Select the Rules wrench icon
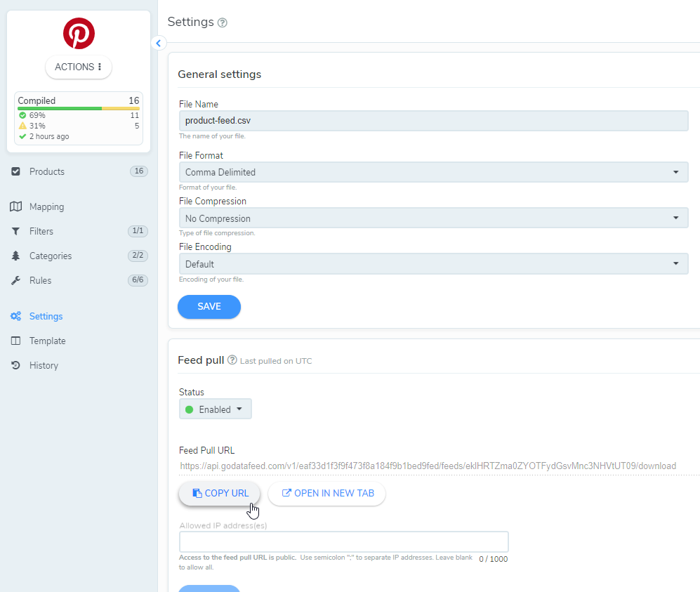The height and width of the screenshot is (592, 700). [17, 280]
